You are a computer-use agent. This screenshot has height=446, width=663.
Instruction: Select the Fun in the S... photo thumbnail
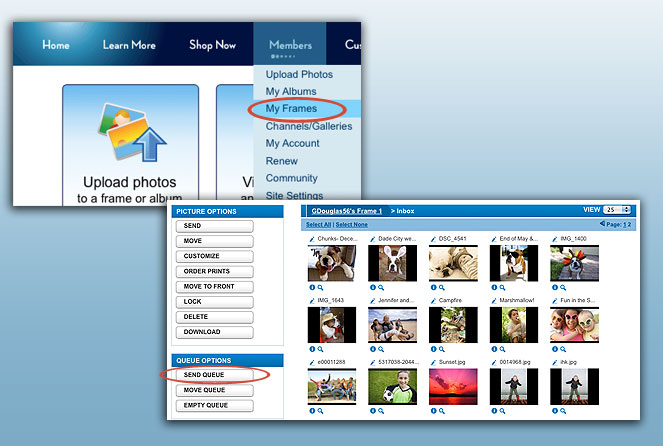(x=575, y=325)
